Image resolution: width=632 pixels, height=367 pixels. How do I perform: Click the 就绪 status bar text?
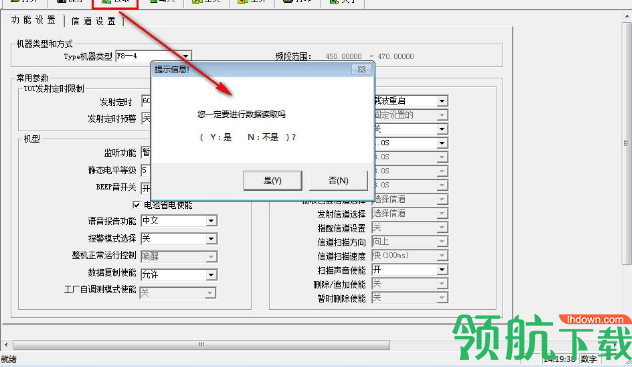click(8, 359)
